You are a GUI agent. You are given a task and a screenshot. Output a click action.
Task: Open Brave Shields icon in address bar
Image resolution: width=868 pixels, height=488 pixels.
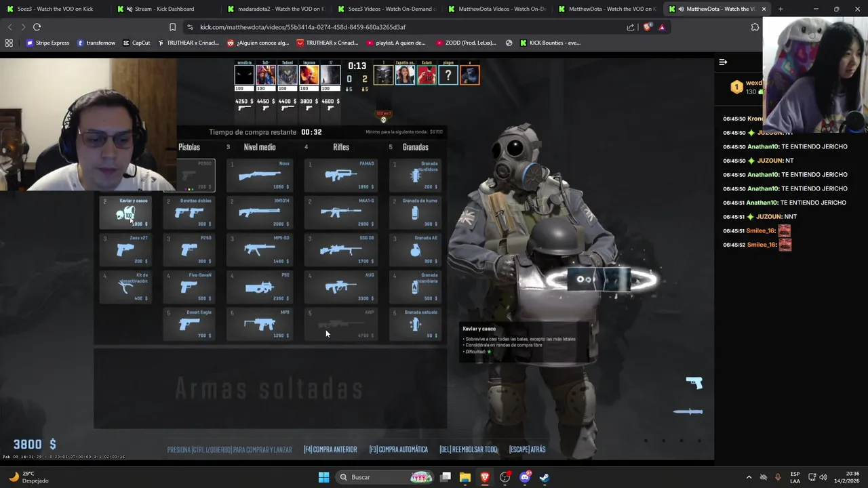pyautogui.click(x=647, y=27)
